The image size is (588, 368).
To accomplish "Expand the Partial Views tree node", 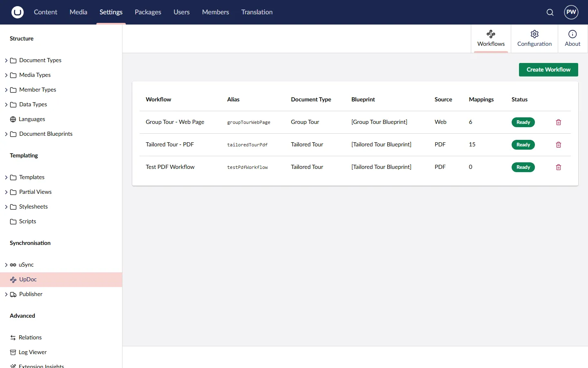I will 6,192.
